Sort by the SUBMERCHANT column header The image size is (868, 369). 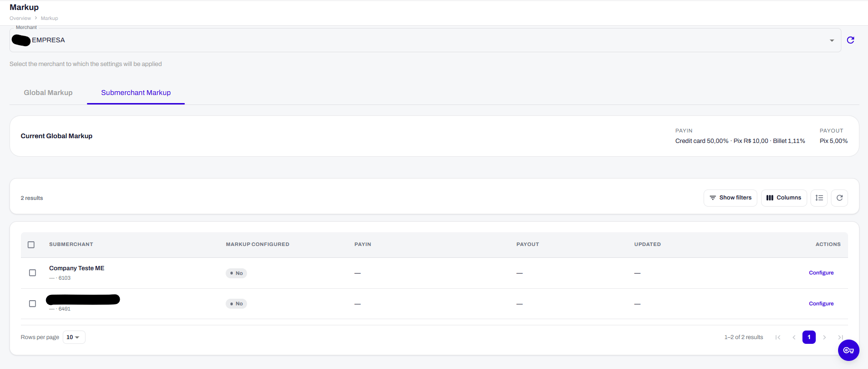(71, 244)
